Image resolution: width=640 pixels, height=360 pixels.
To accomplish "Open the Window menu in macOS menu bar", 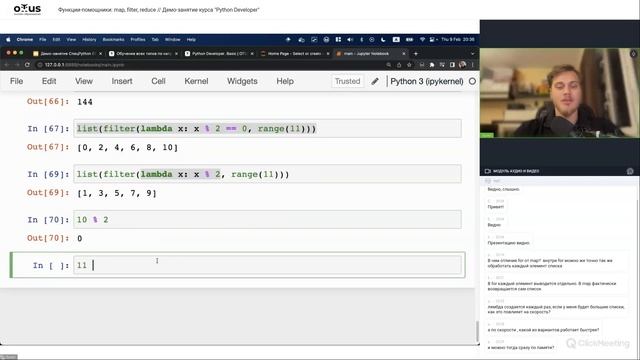I will coord(173,40).
